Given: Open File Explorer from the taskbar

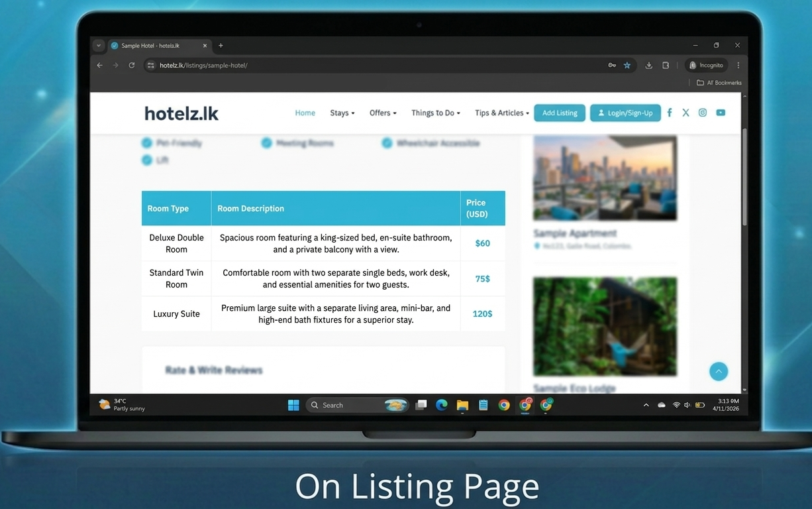Looking at the screenshot, I should 462,405.
